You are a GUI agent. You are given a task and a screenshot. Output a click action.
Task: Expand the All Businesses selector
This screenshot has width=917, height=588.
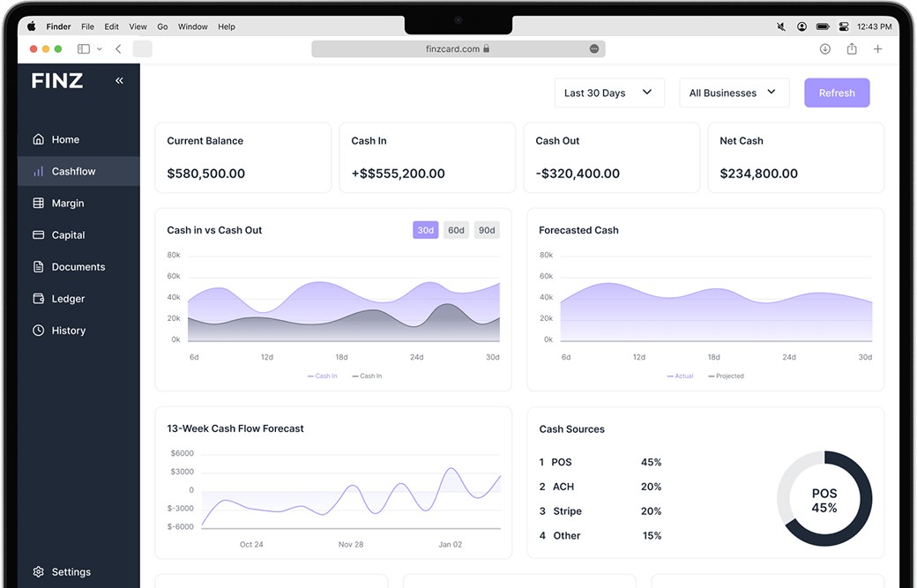point(734,92)
